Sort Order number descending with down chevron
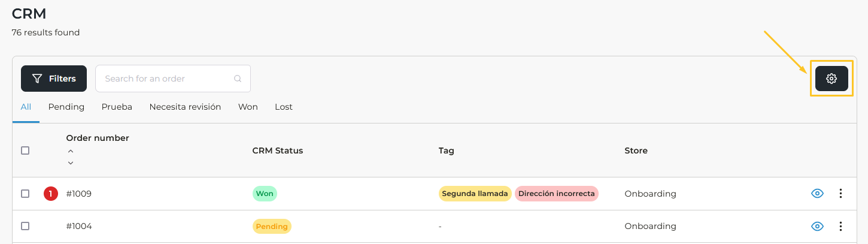This screenshot has height=244, width=868. pos(71,162)
